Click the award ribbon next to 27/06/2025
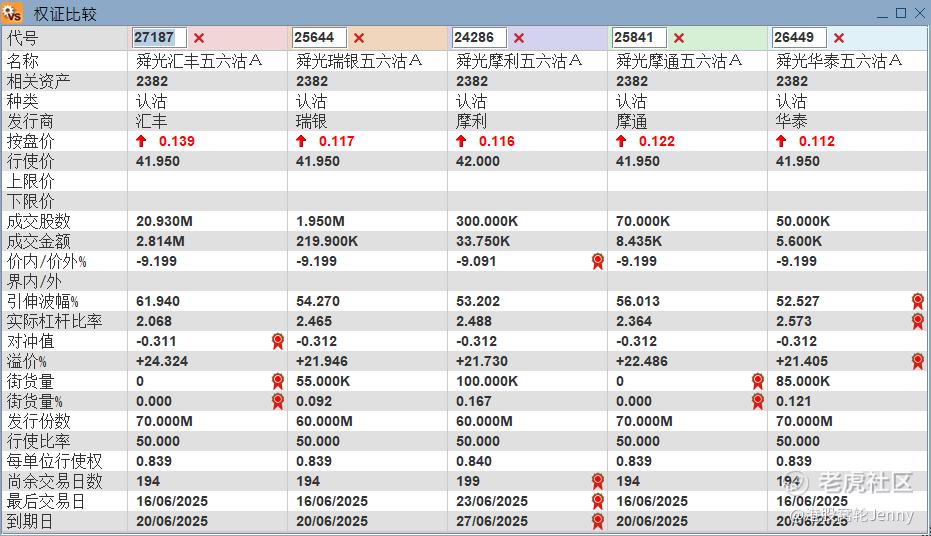931x536 pixels. 598,521
